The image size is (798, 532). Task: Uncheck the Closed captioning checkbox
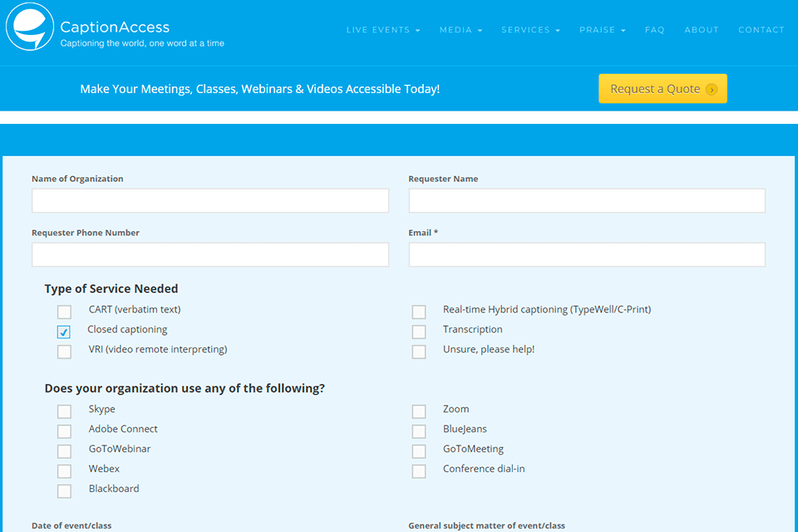[64, 332]
